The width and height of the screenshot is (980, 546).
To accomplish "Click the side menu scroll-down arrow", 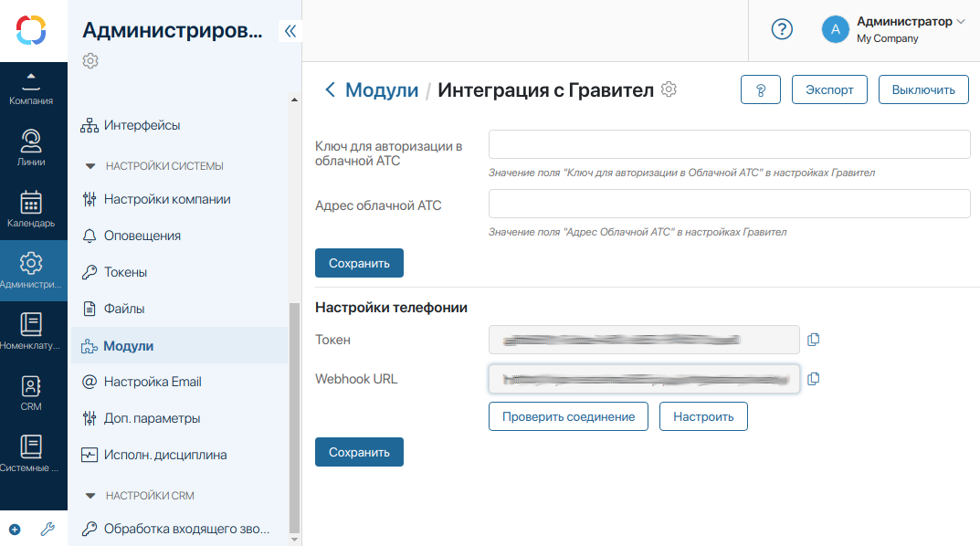I will point(294,539).
